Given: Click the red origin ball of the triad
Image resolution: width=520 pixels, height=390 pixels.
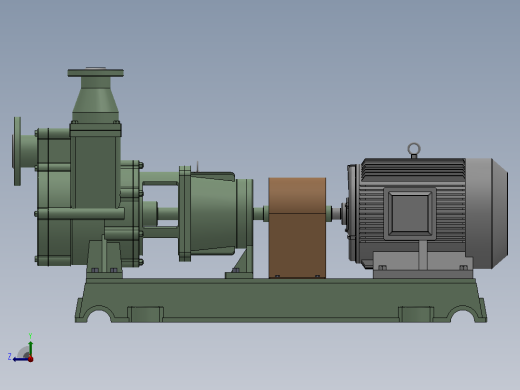Looking at the screenshot, I should 31,359.
